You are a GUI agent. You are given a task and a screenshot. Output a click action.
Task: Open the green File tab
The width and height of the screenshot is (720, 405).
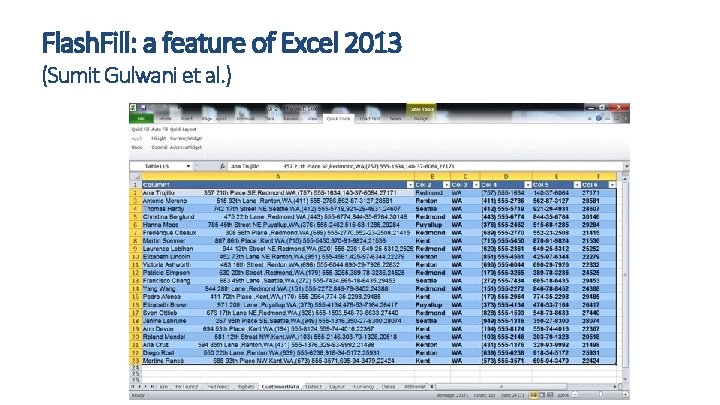coord(141,118)
